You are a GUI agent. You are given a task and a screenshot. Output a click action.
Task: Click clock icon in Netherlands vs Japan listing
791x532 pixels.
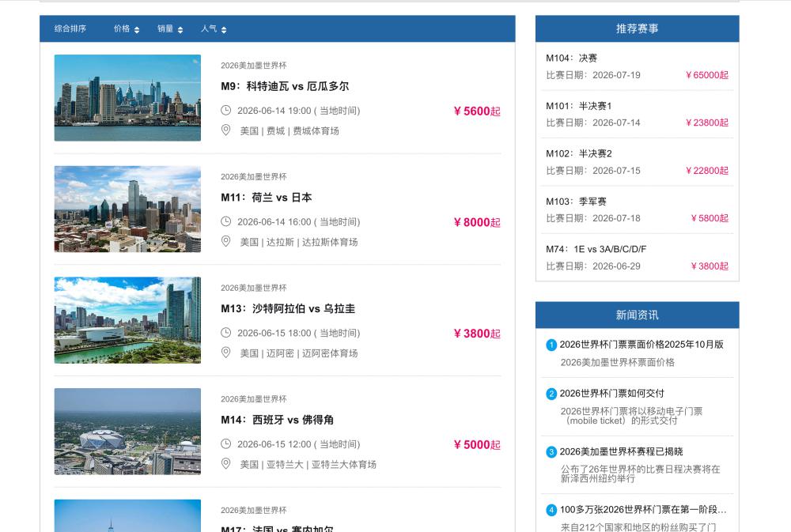click(225, 222)
